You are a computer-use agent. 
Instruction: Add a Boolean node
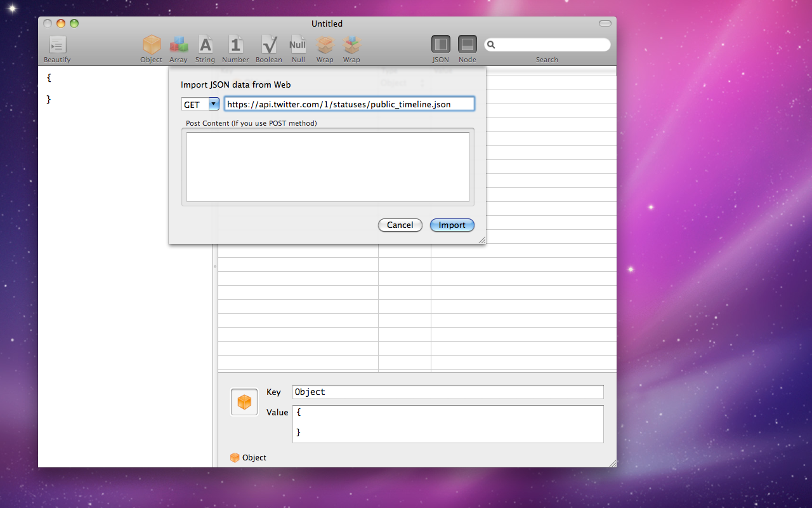(x=269, y=44)
